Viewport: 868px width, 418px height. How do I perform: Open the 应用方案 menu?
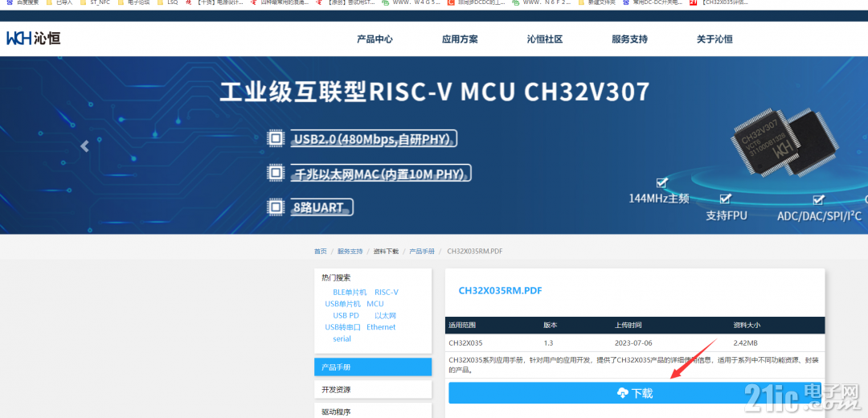click(460, 39)
